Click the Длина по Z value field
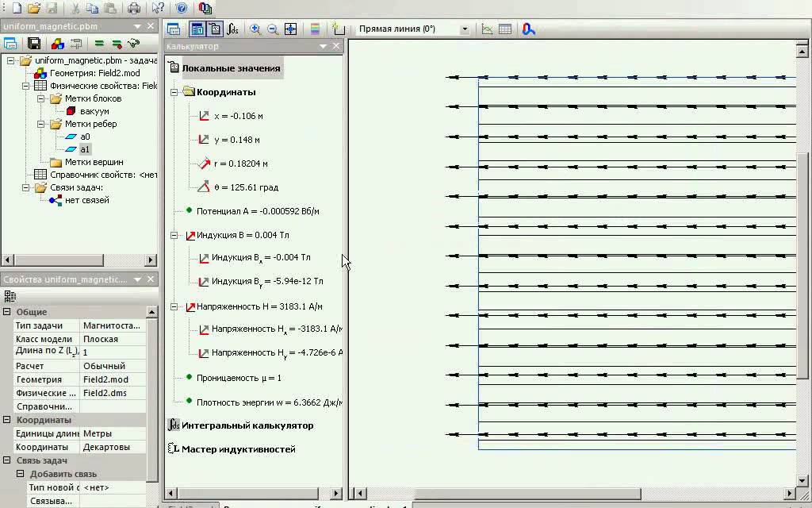Screen dimensions: 812x508 113,352
